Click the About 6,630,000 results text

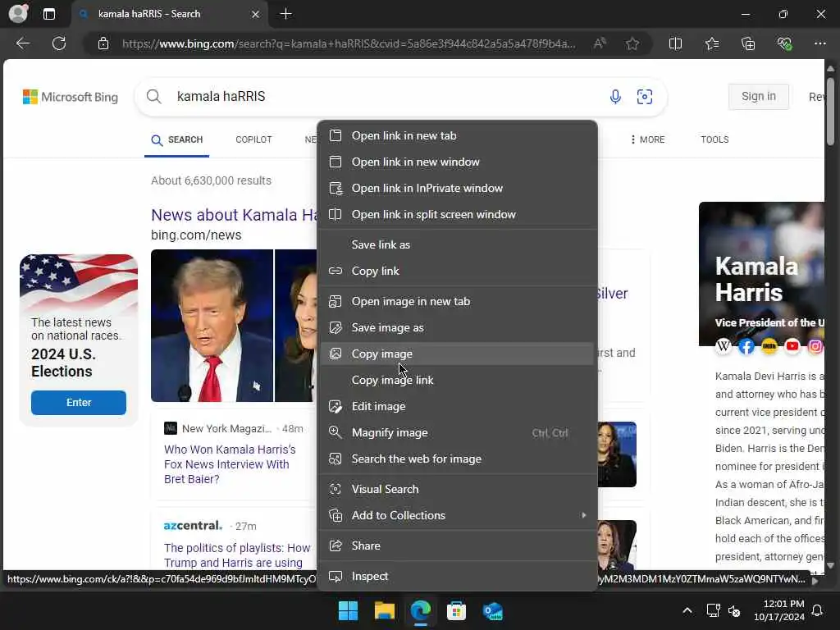pyautogui.click(x=211, y=180)
